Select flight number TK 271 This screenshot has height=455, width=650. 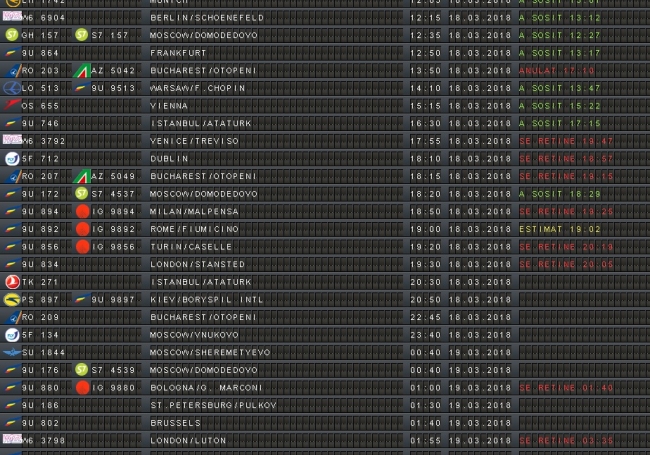pyautogui.click(x=40, y=282)
